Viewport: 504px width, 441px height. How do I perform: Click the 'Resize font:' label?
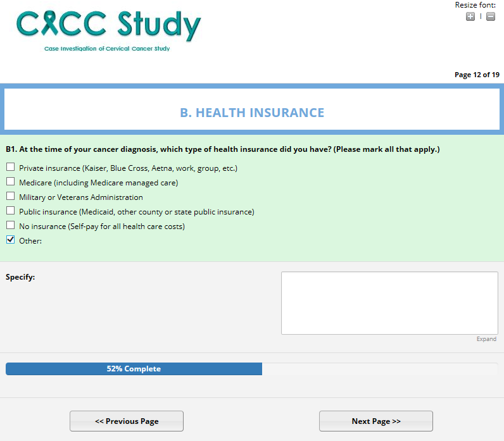[475, 5]
